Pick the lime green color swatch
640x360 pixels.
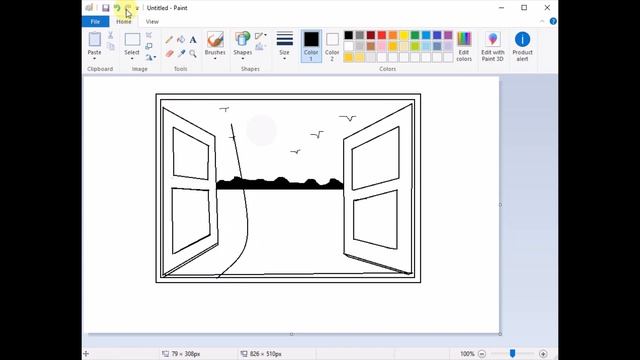tap(415, 46)
